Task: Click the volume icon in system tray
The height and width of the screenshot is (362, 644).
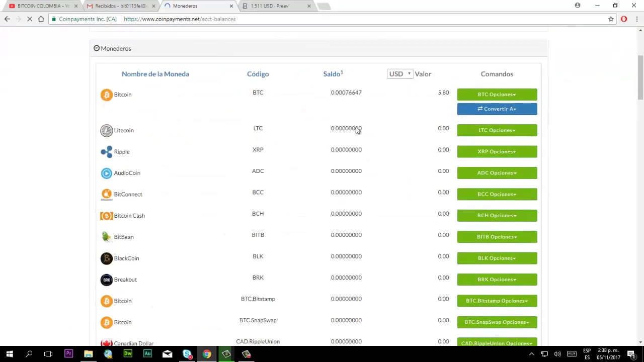Action: [x=557, y=354]
